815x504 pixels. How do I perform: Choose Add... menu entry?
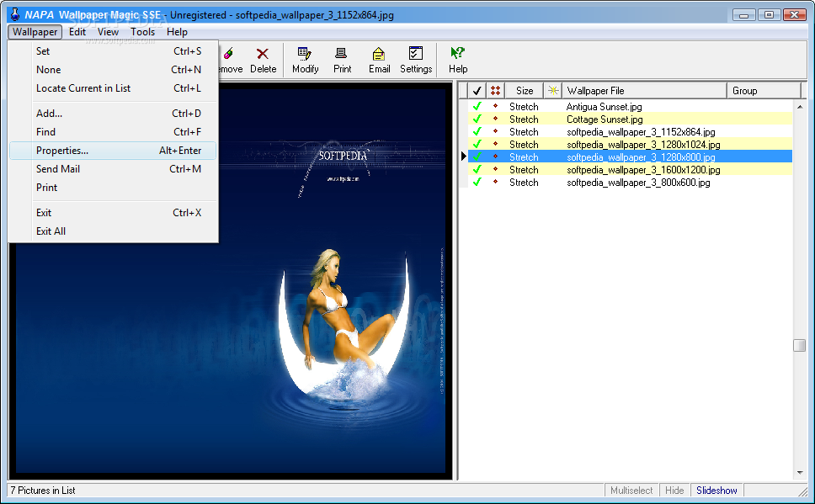[113, 114]
